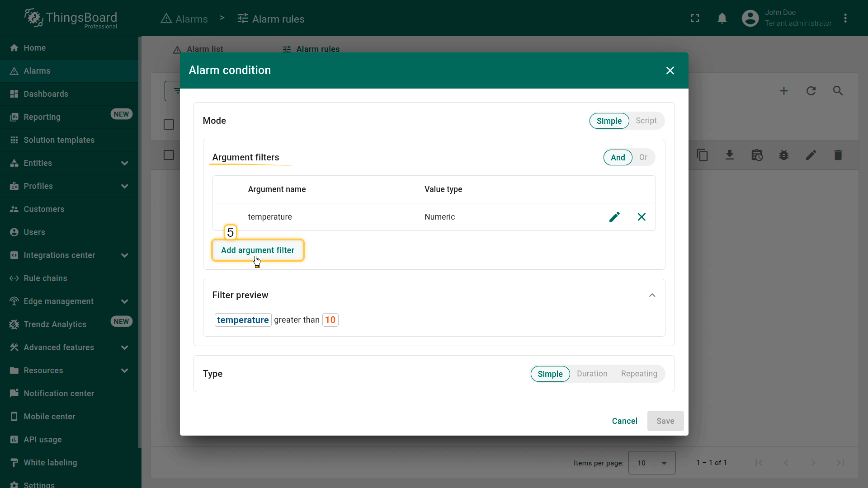Switch Mode to Script
Screen dimensions: 868x488
pyautogui.click(x=646, y=121)
